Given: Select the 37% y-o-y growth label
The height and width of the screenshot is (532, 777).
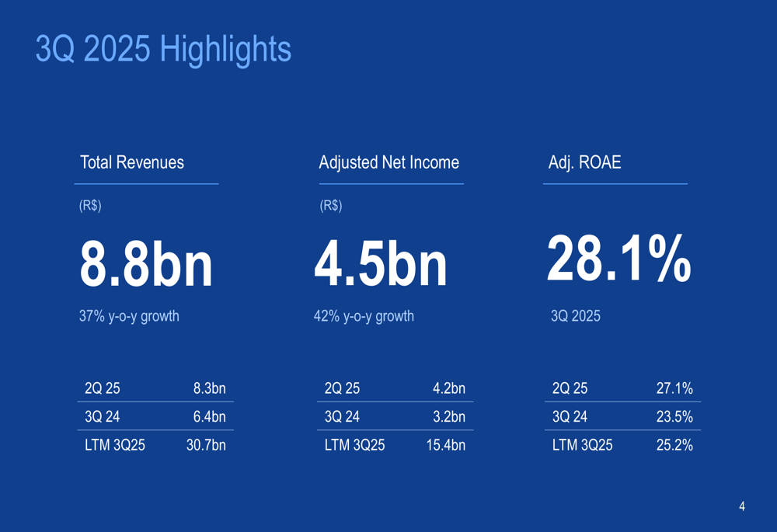Looking at the screenshot, I should [x=130, y=316].
